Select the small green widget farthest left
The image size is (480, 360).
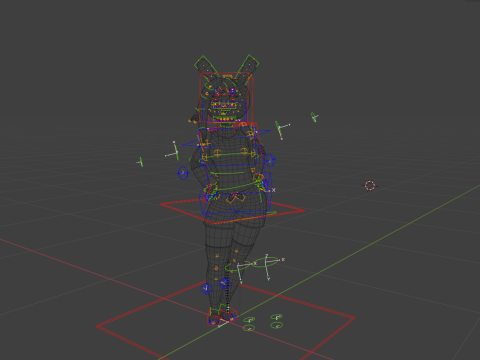point(141,162)
